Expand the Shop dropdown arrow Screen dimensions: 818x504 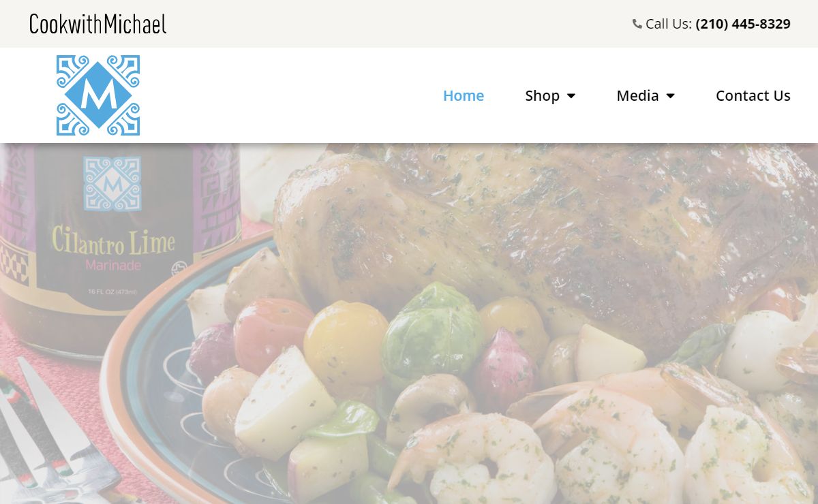(571, 96)
